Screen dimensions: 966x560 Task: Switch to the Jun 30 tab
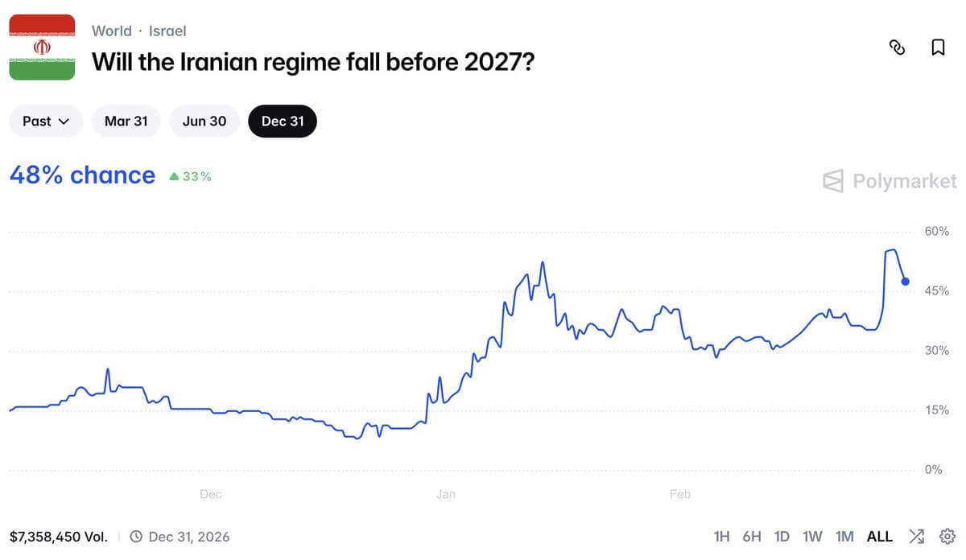(204, 121)
